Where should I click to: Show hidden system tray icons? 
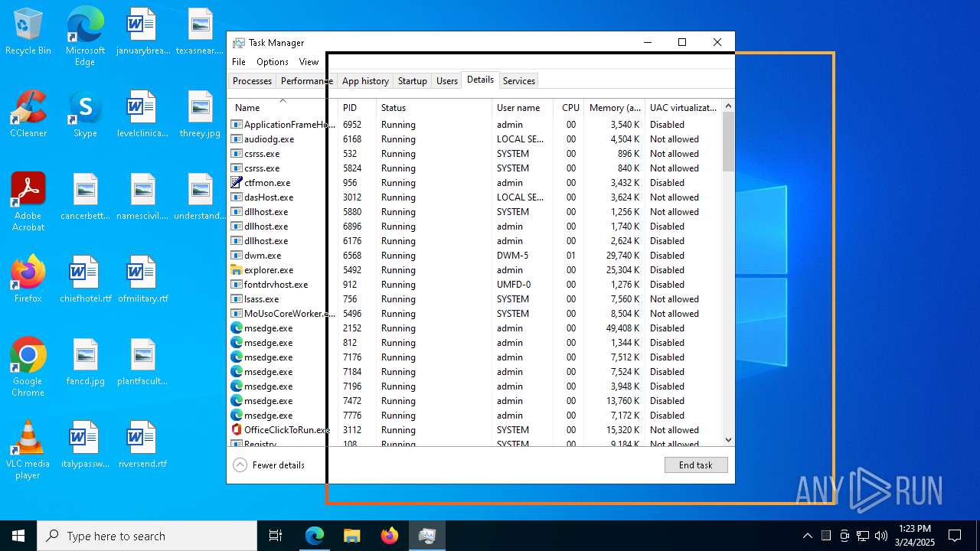807,536
